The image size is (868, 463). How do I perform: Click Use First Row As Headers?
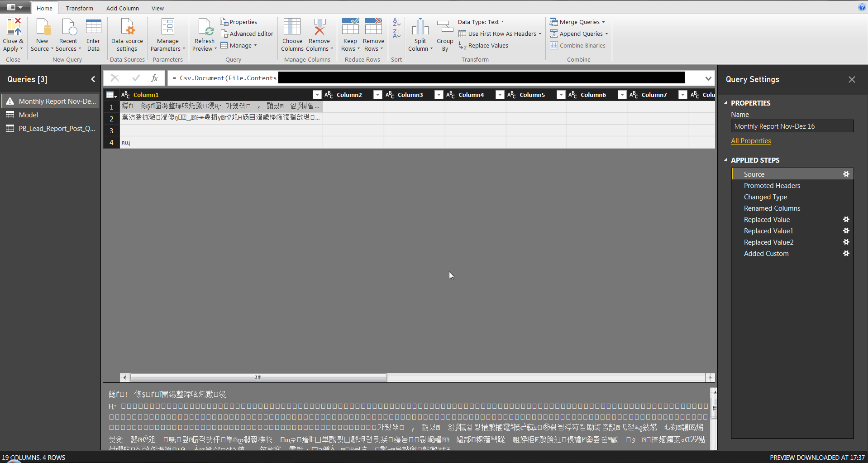500,34
